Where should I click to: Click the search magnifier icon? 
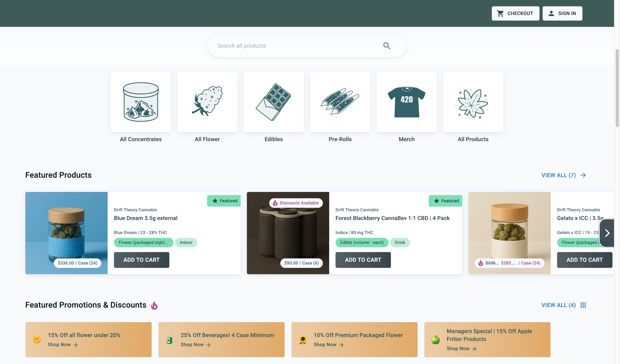pos(387,46)
